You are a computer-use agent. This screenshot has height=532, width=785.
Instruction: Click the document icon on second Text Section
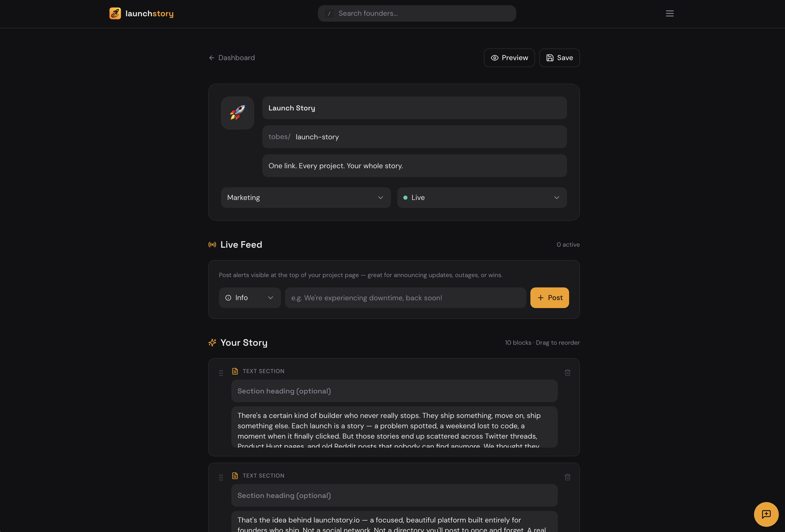(x=235, y=475)
